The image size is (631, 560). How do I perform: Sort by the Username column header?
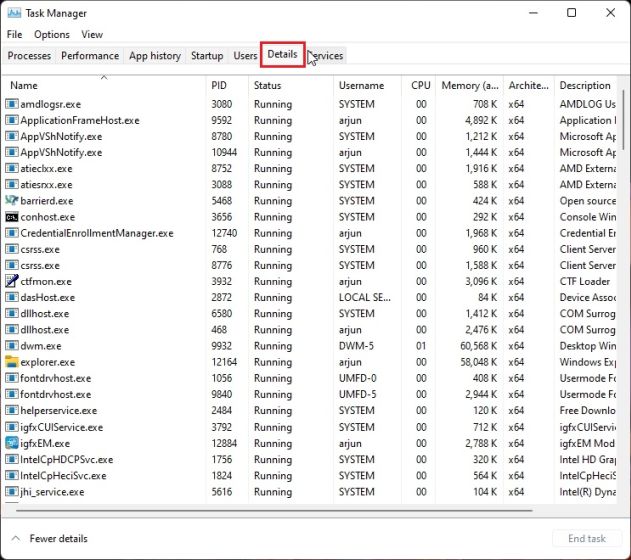pos(367,85)
